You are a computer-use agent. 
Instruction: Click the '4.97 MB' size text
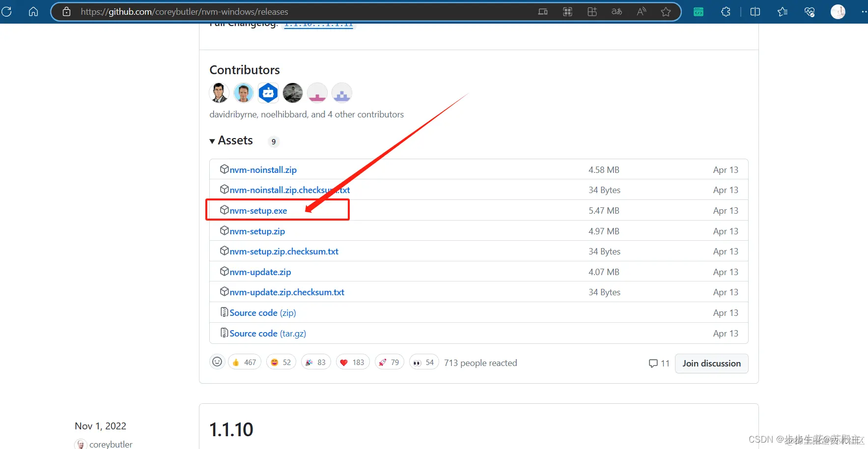(604, 231)
